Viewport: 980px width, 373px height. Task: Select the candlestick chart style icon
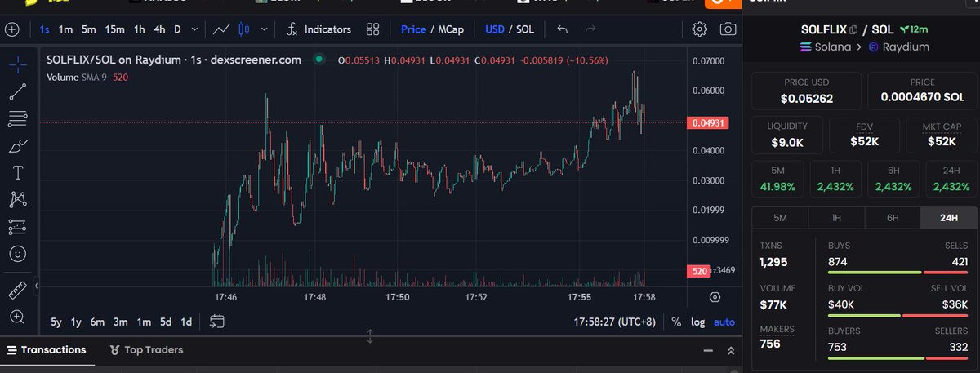[x=243, y=29]
